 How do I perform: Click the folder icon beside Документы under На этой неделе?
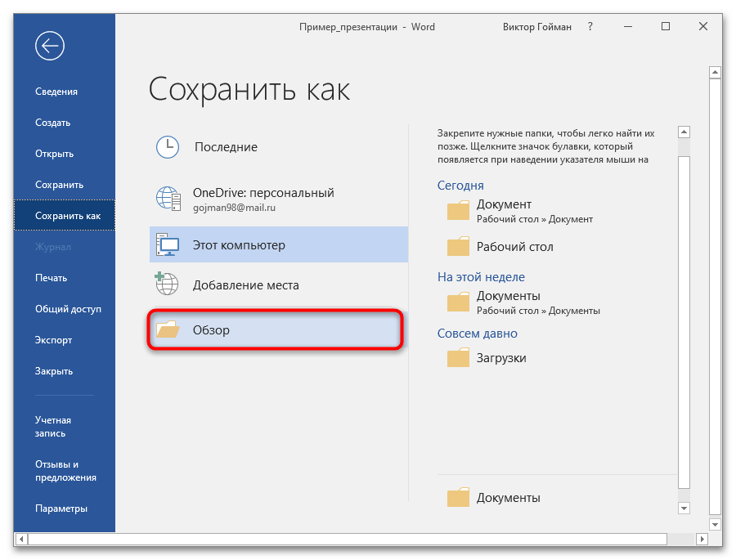tap(458, 302)
